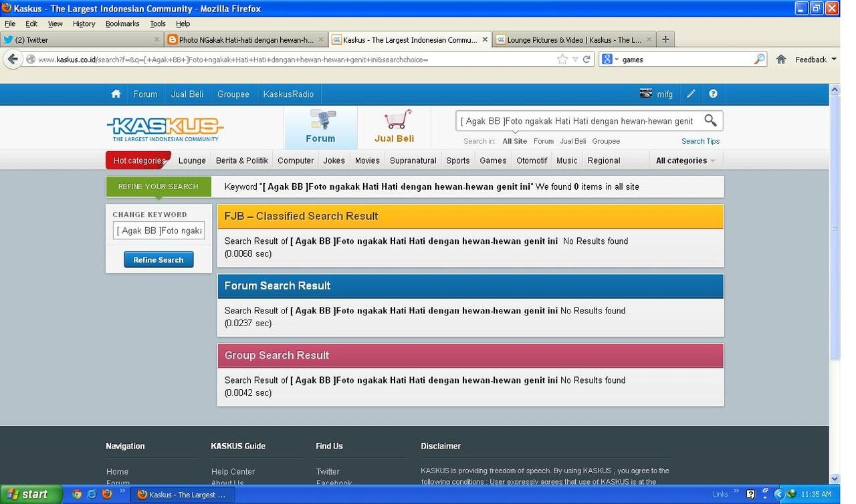Open the Computer category
This screenshot has height=504, width=856.
[x=296, y=160]
